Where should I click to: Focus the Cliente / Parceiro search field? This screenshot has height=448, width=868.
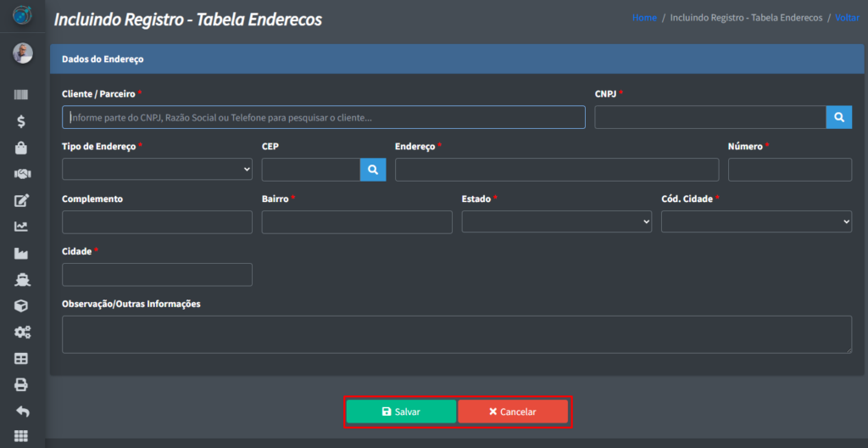pos(323,117)
